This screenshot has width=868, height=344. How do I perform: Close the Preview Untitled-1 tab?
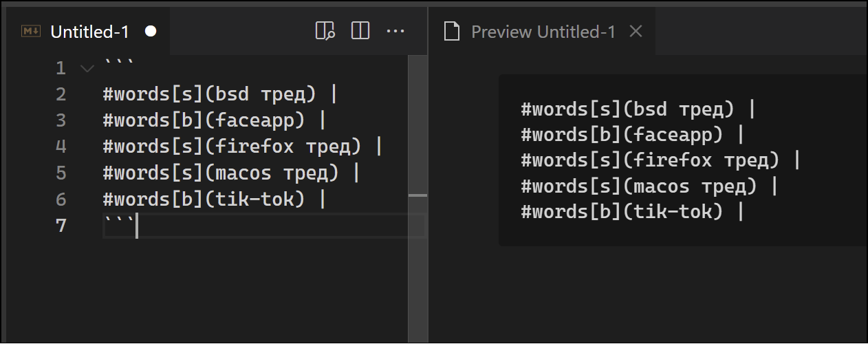pyautogui.click(x=636, y=31)
